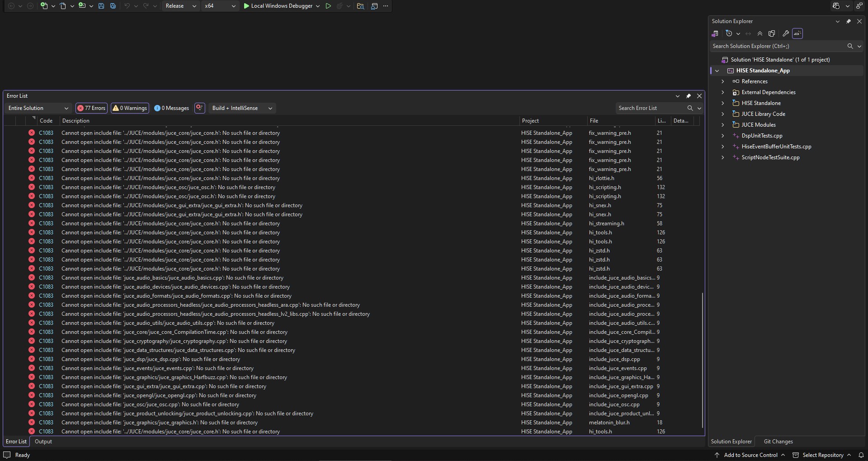
Task: Switch to the Output tab
Action: pos(43,442)
